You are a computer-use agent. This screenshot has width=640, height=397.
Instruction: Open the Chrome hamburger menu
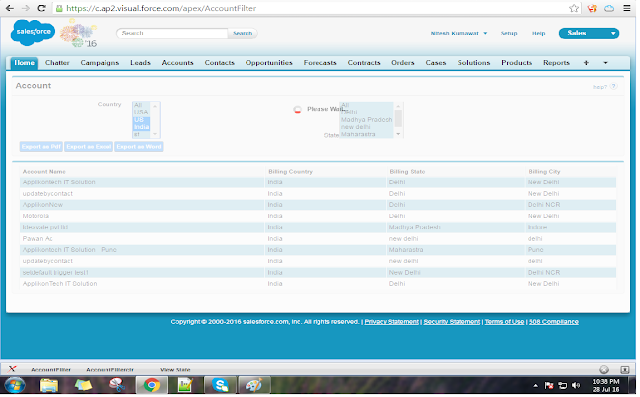point(627,8)
